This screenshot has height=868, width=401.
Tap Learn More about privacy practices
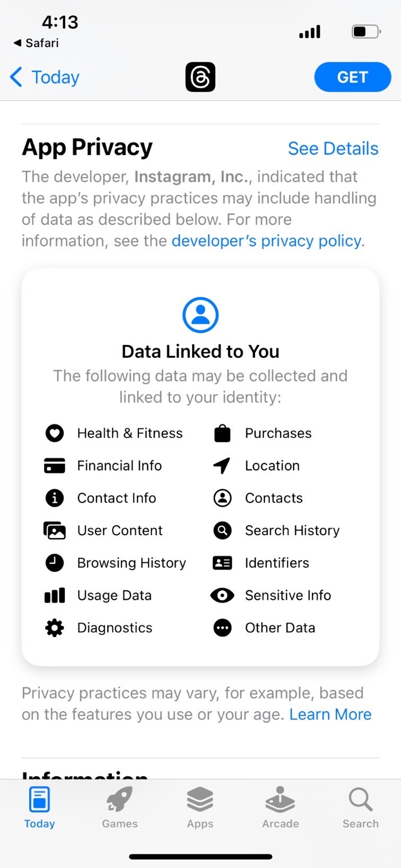(x=330, y=715)
